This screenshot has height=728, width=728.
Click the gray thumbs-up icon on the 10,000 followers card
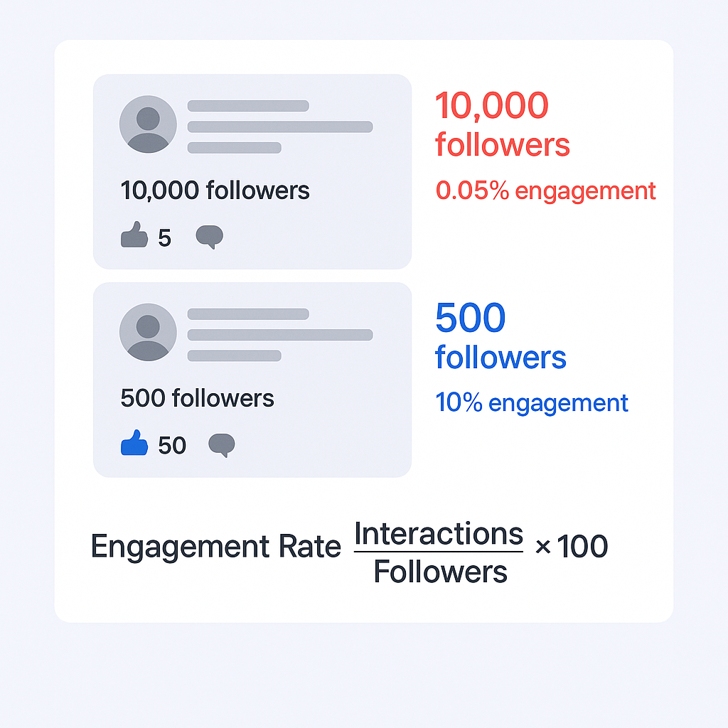pos(134,235)
